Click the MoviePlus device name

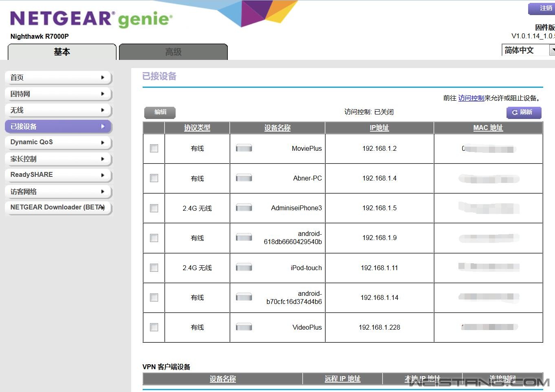307,148
